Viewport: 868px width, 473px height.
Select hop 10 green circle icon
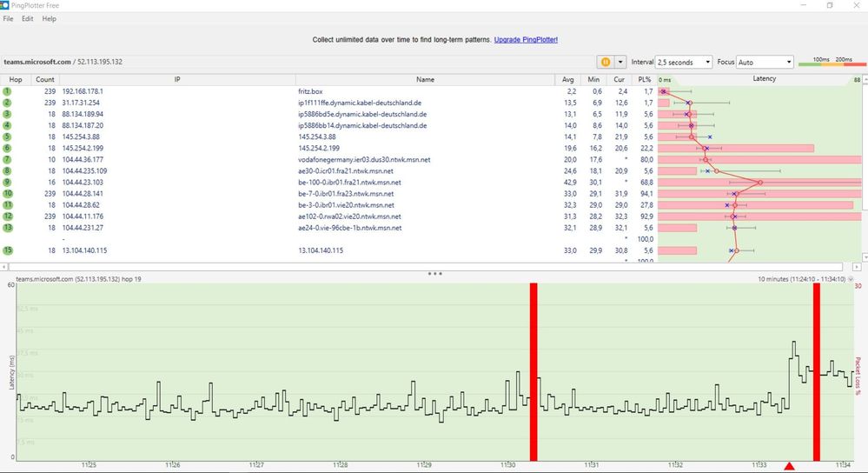coord(7,193)
